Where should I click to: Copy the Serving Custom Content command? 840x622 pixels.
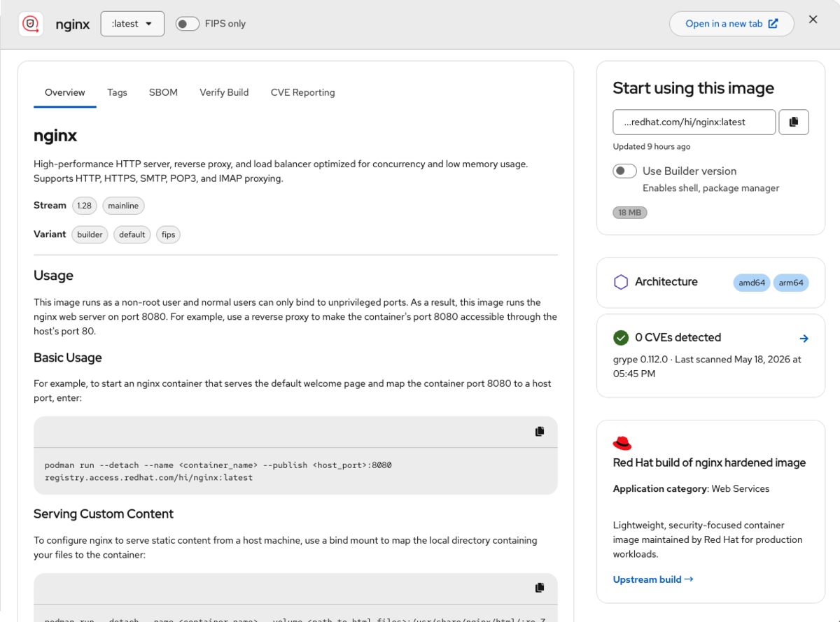pos(540,588)
